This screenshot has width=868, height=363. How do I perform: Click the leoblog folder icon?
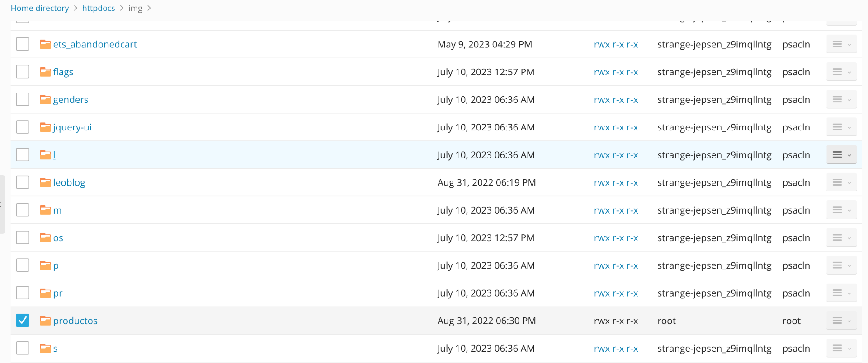(x=45, y=182)
